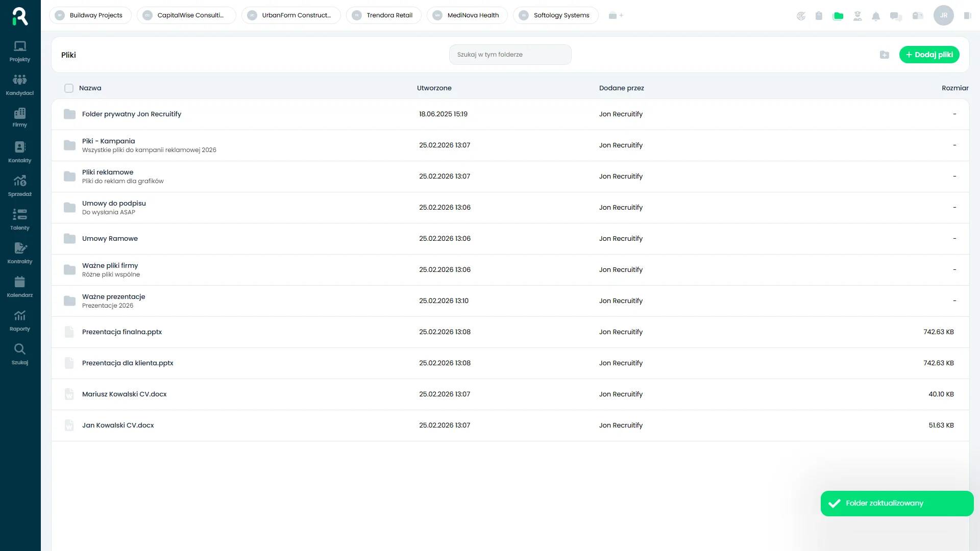980x551 pixels.
Task: Open the Kalendarz sidebar icon
Action: click(20, 287)
